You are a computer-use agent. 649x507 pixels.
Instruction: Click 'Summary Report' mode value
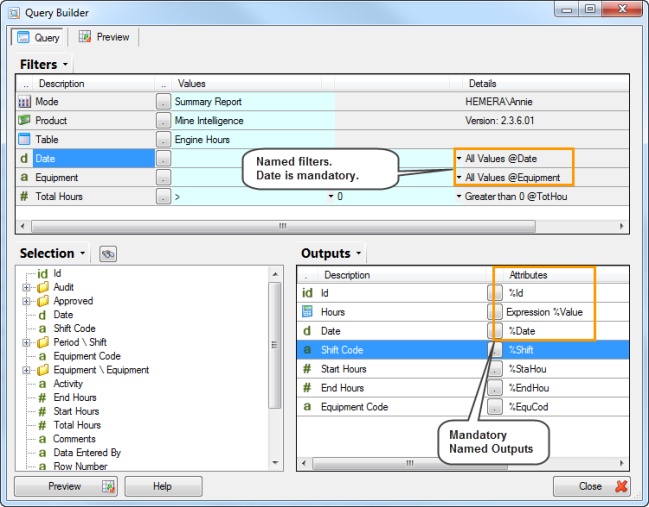click(x=208, y=101)
